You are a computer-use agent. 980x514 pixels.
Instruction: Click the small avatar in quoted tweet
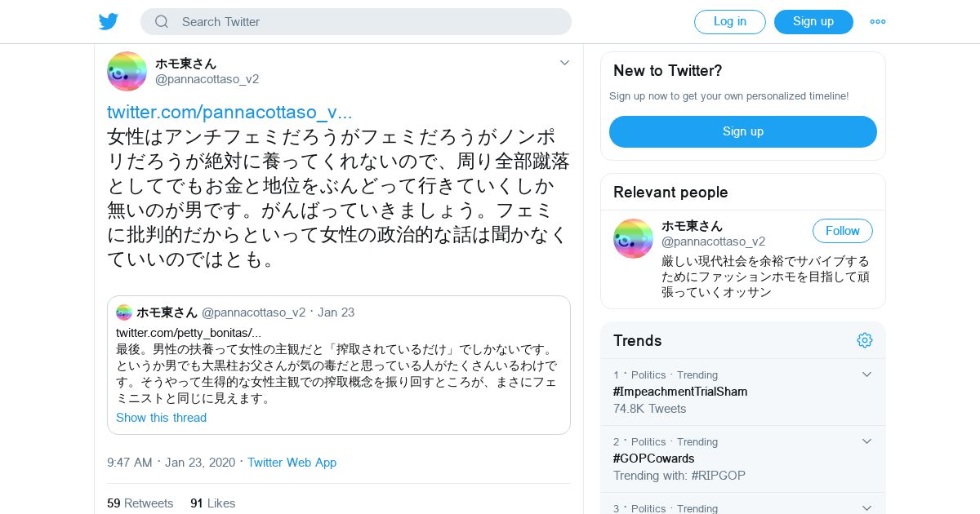pos(124,312)
